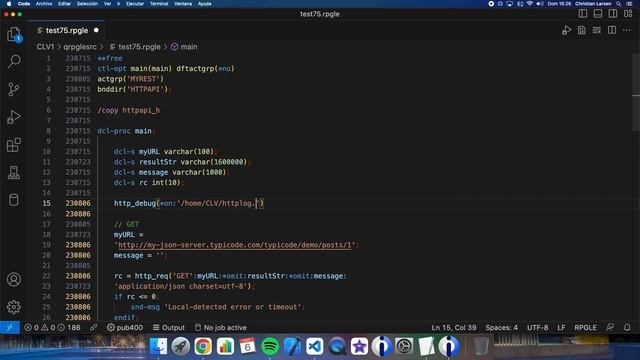Screen dimensions: 640x360
Task: Click line number 15 in the gutter
Action: coord(47,203)
